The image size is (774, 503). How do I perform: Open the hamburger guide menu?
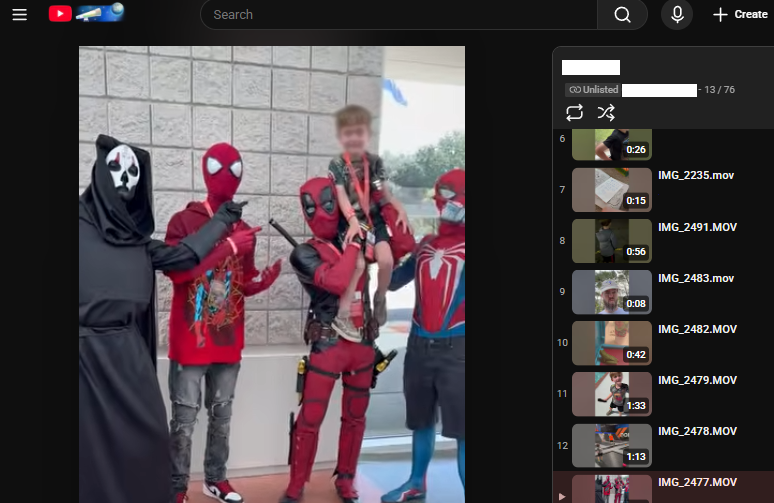(x=19, y=15)
